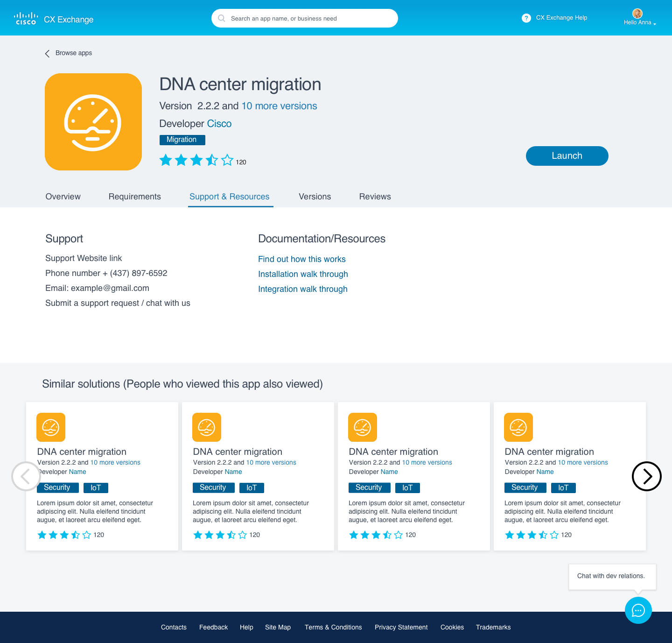The image size is (672, 643).
Task: Click the next carousel arrow
Action: (647, 476)
